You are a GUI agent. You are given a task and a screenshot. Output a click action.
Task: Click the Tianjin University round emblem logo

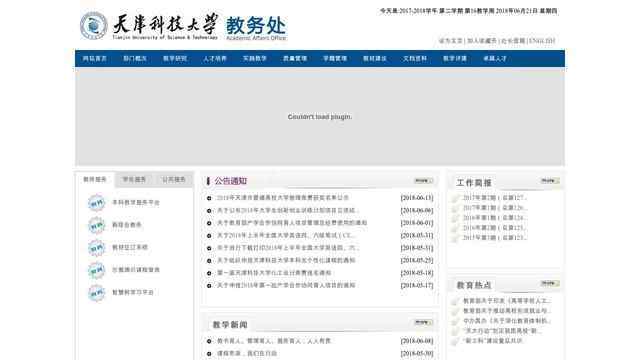point(93,26)
